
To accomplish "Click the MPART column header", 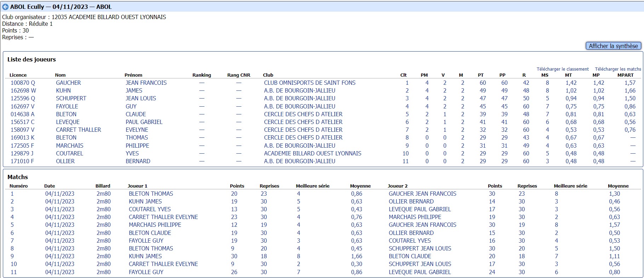I will [625, 75].
